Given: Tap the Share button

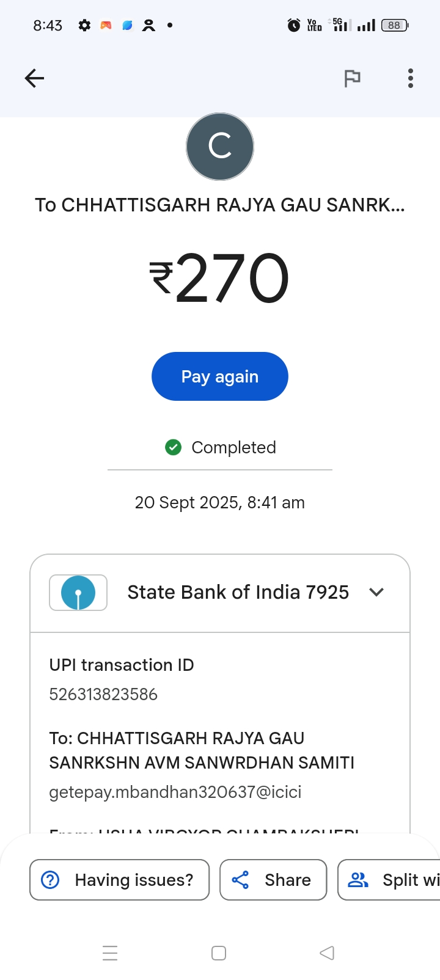Looking at the screenshot, I should pyautogui.click(x=273, y=880).
